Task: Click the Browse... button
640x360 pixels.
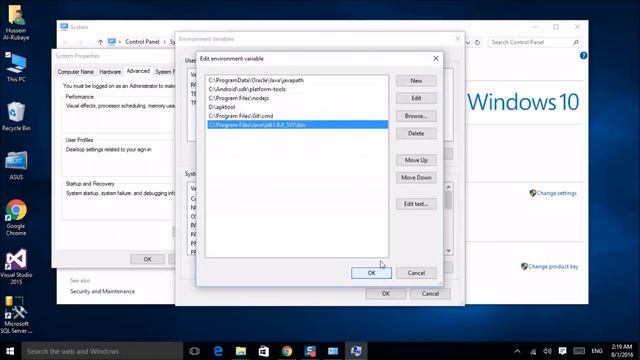Action: (416, 116)
